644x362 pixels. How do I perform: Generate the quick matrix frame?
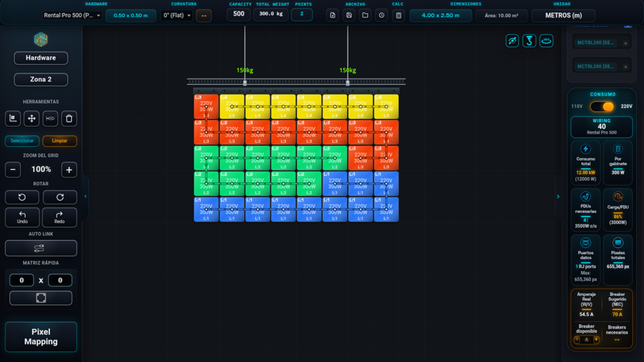[x=41, y=298]
